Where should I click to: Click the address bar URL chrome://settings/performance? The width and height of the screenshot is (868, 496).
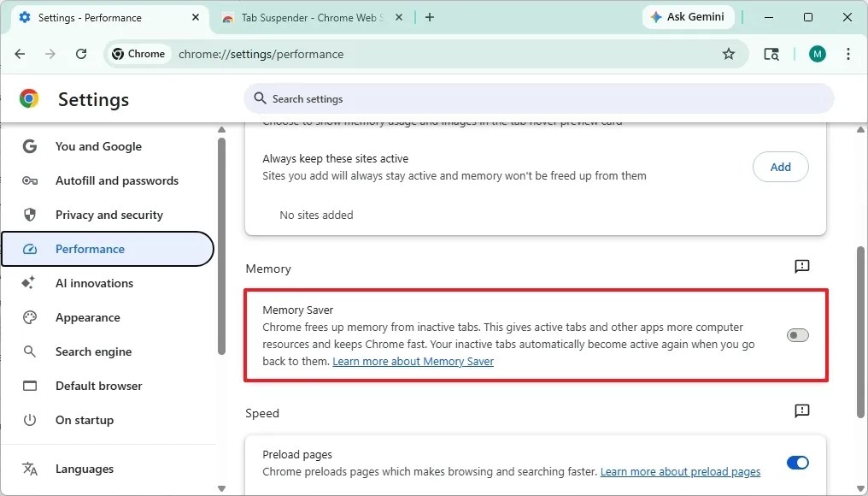tap(261, 55)
